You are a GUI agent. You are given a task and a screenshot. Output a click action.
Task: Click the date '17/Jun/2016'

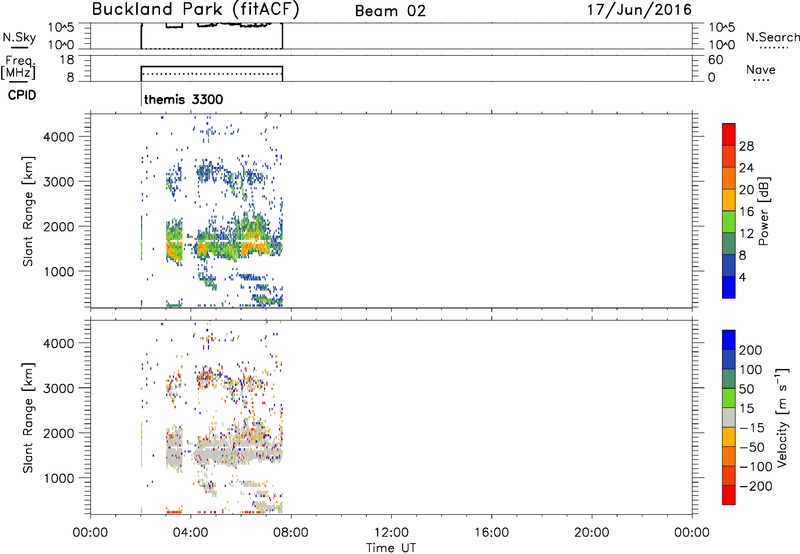639,10
